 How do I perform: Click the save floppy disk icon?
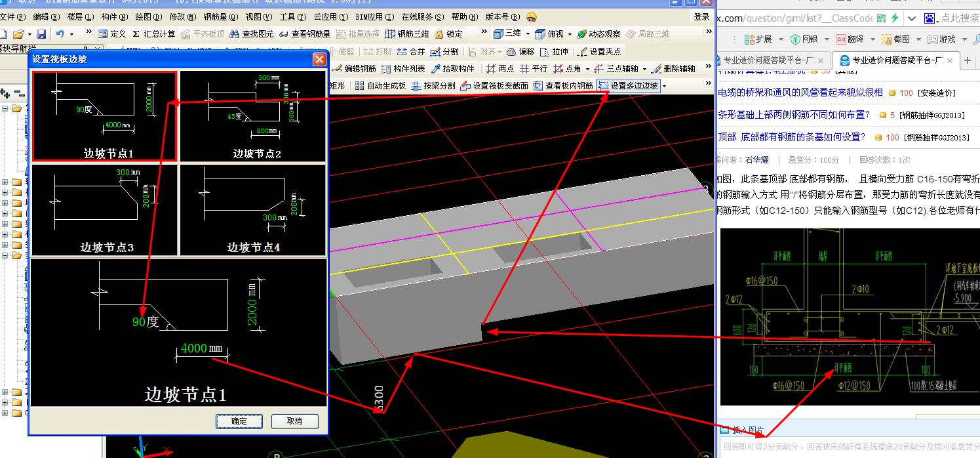coord(41,33)
